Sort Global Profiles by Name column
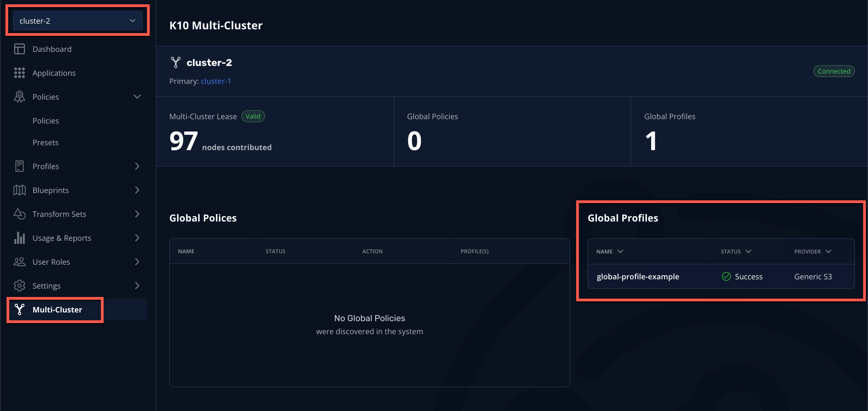868x411 pixels. coord(609,252)
